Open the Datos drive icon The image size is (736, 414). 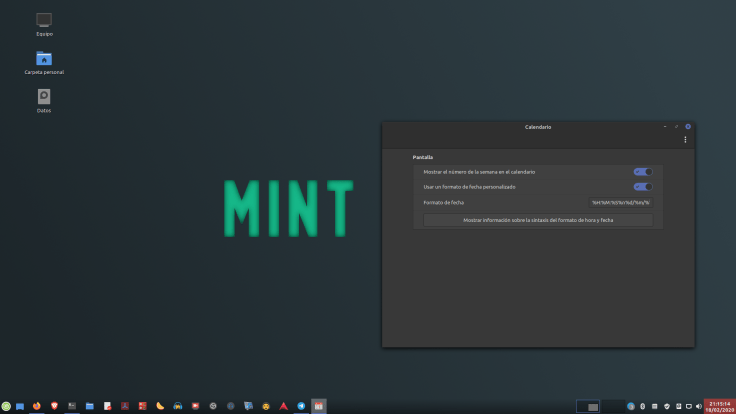[44, 97]
